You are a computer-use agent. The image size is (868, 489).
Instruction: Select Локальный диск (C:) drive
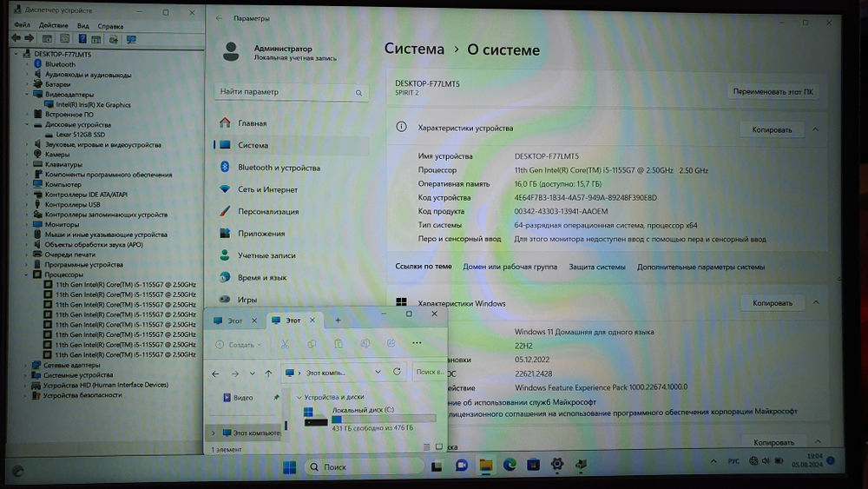(x=370, y=419)
